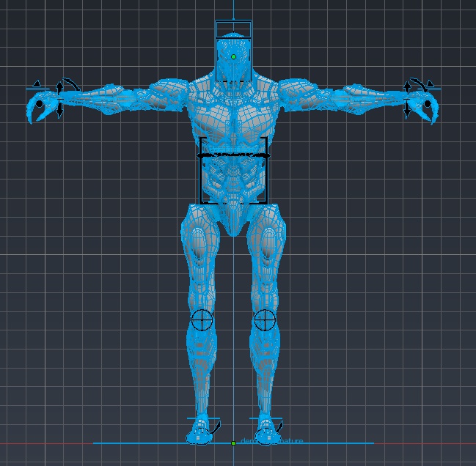Select the horizontal bar above the screen-left foot
Viewport: 476px width, 466px height.
(203, 418)
